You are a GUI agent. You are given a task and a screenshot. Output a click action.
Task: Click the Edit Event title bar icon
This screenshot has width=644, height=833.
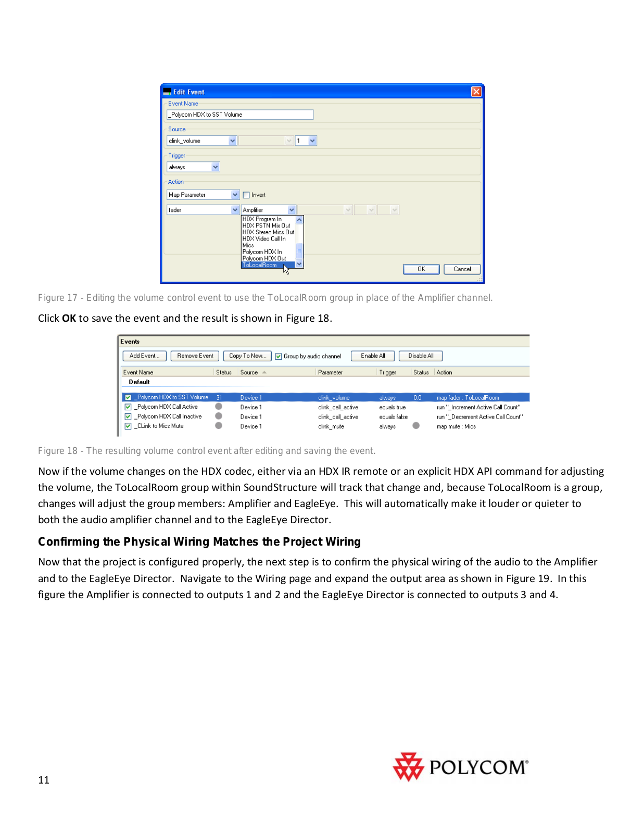pos(167,92)
